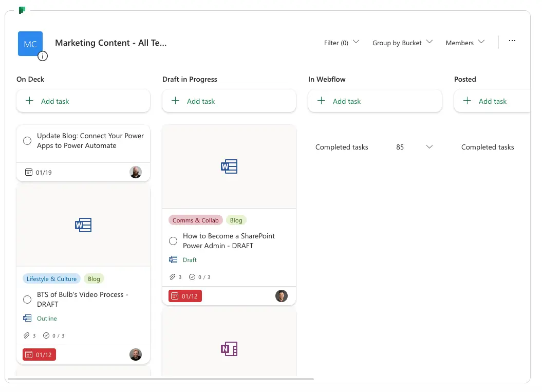Check off the SharePoint Power Admin task

coord(173,240)
